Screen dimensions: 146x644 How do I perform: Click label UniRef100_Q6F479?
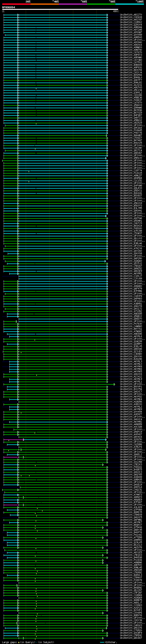tap(131, 289)
